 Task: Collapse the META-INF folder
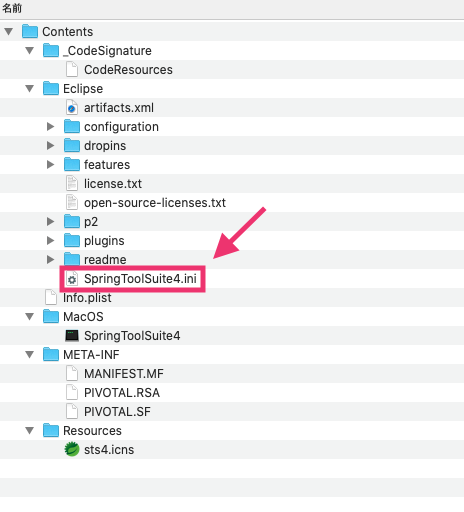30,355
